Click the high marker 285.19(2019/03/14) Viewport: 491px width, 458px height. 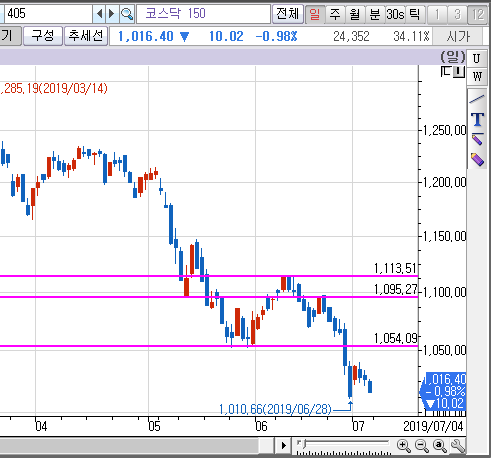pyautogui.click(x=54, y=89)
